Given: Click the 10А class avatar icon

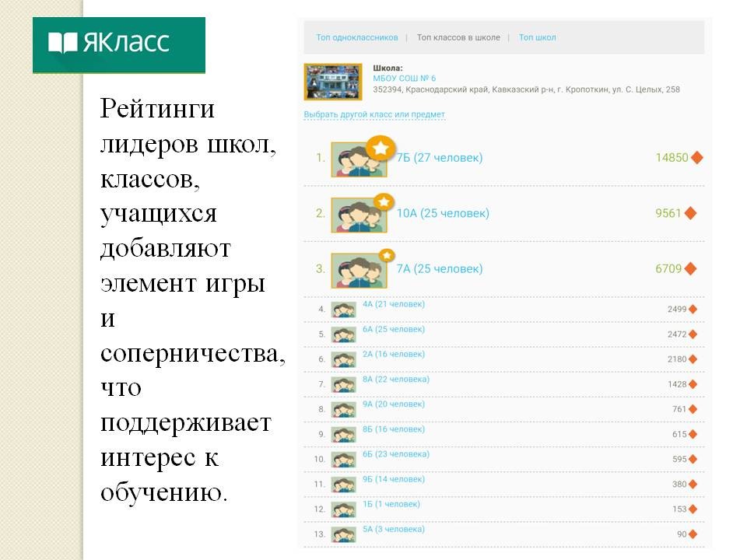Looking at the screenshot, I should [358, 214].
